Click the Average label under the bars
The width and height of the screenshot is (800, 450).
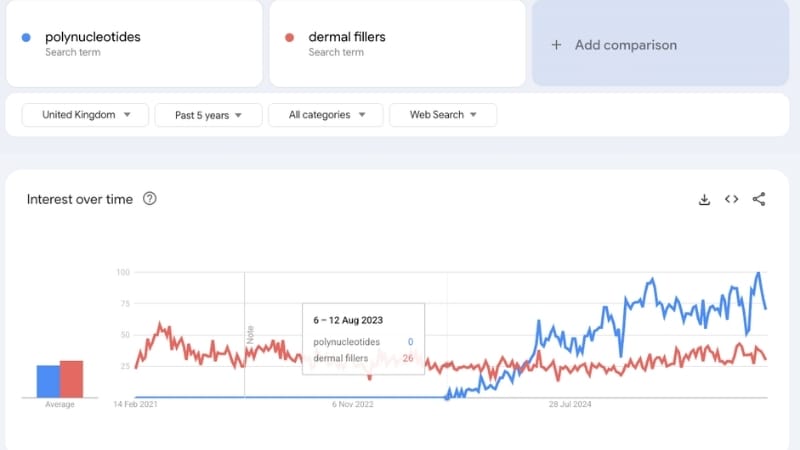[x=60, y=404]
